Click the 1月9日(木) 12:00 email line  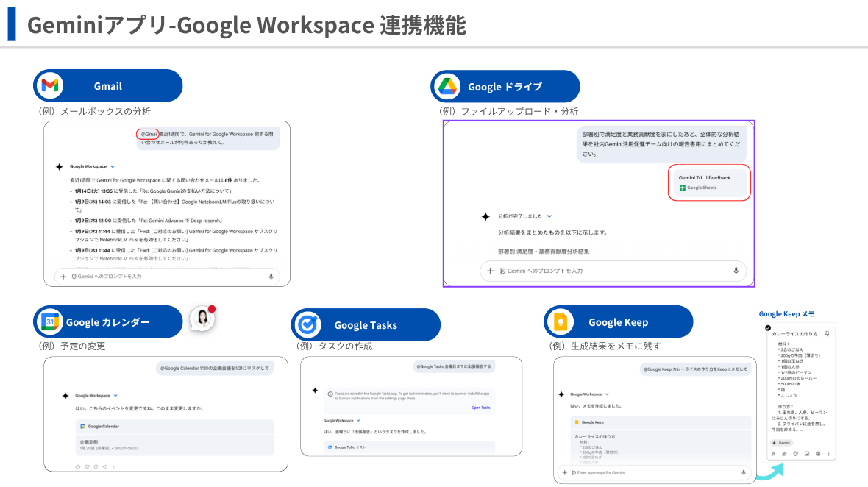pos(149,221)
